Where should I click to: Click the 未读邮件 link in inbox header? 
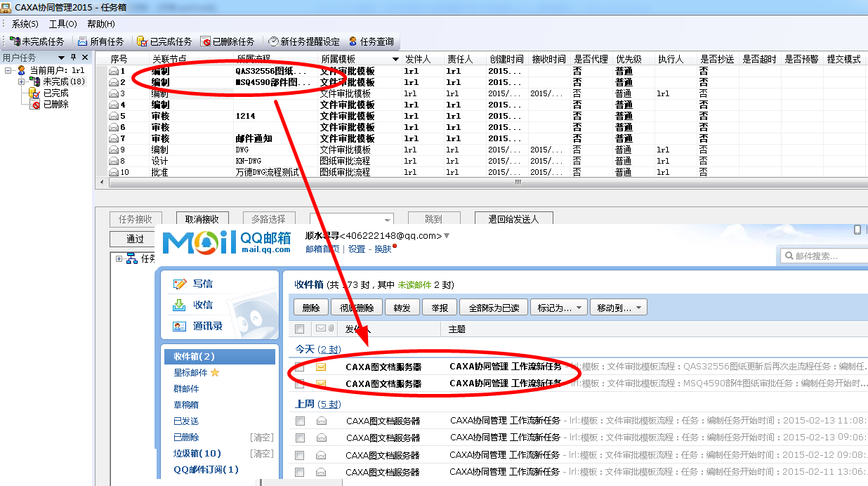pos(416,285)
